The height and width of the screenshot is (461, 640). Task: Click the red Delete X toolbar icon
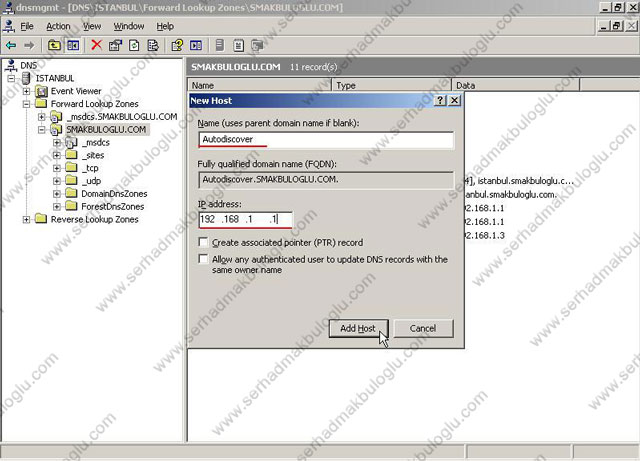(x=96, y=45)
